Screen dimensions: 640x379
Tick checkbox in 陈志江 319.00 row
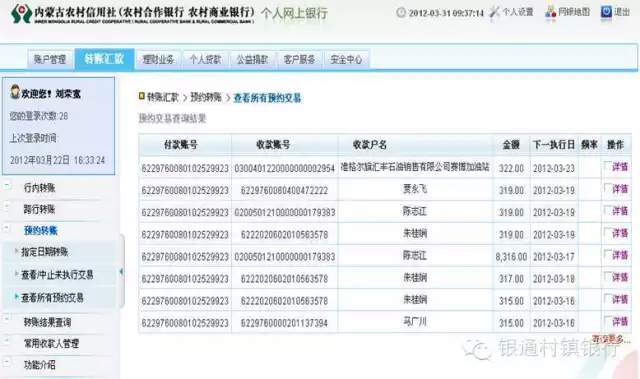coord(608,210)
